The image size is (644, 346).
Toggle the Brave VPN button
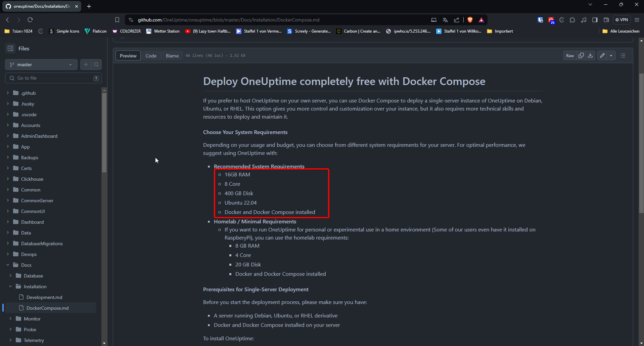click(622, 20)
